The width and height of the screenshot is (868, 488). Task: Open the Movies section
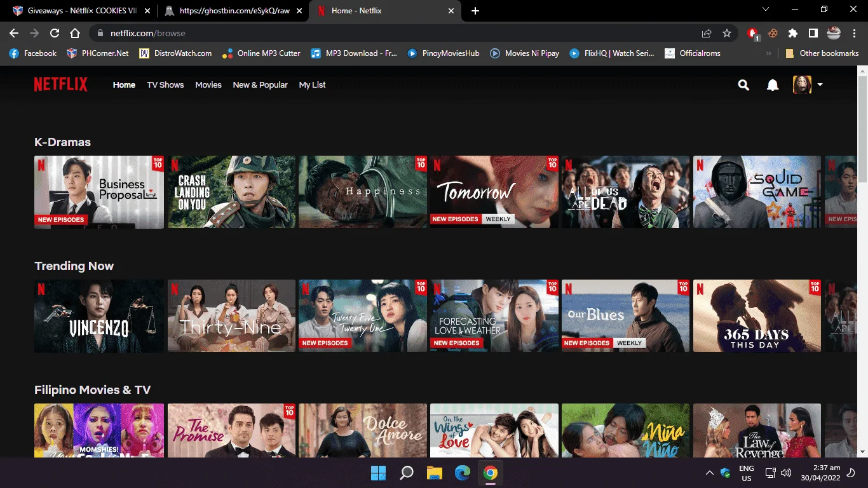click(208, 85)
